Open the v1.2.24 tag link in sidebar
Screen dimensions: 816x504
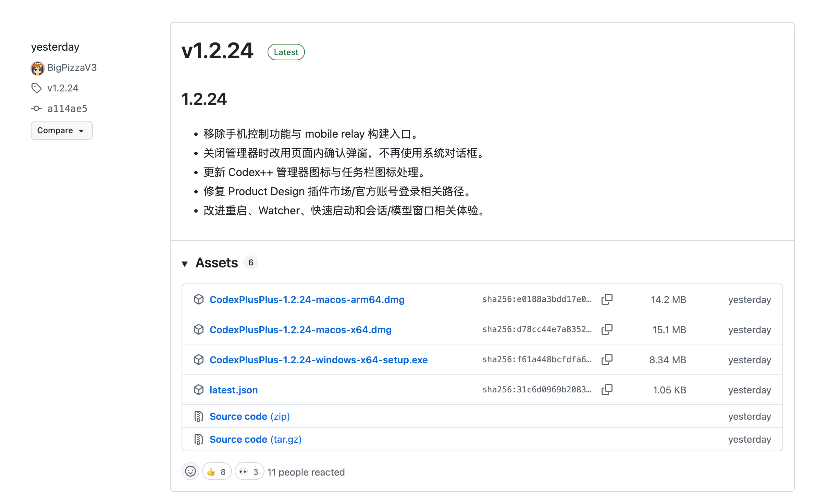pos(63,88)
